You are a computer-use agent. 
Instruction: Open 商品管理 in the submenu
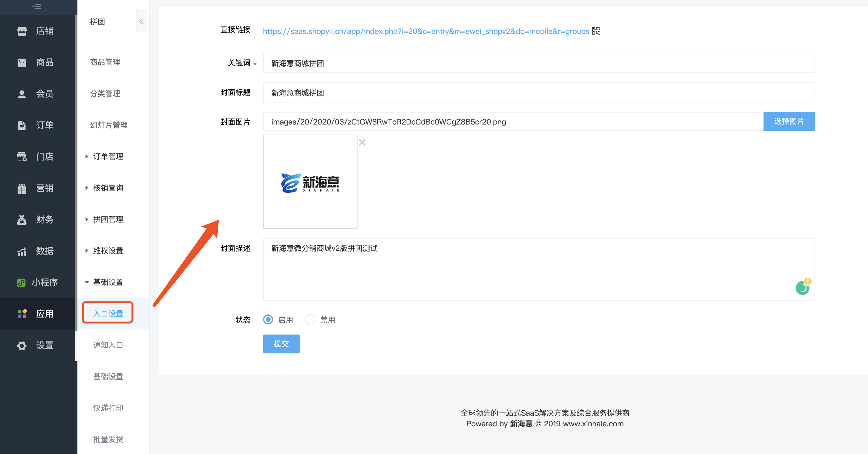(x=105, y=62)
